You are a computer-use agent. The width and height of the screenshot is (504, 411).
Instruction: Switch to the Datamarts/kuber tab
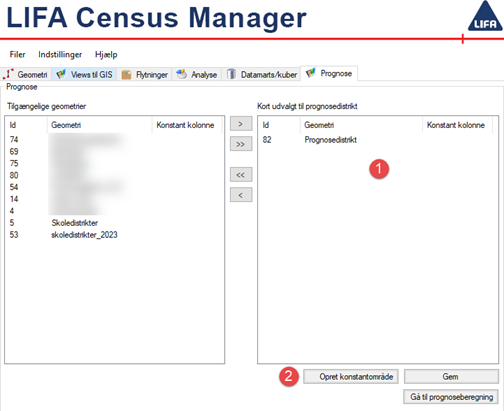tap(262, 74)
